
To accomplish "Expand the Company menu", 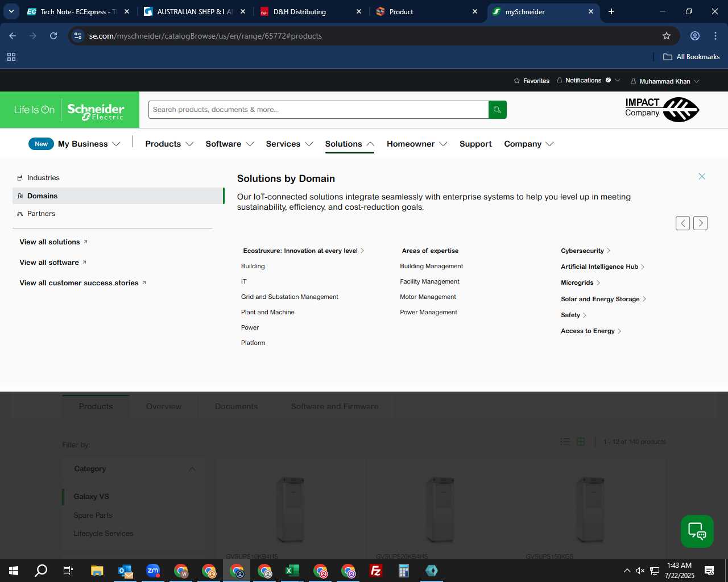I will (529, 144).
